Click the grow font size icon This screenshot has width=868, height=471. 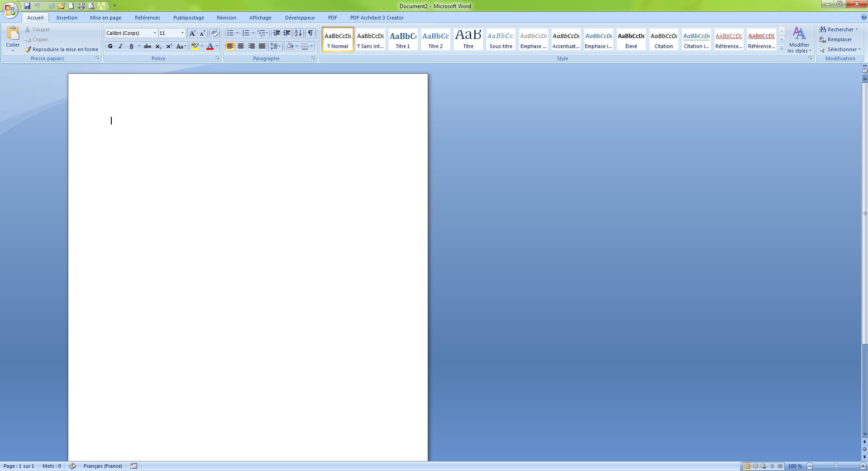pyautogui.click(x=192, y=33)
